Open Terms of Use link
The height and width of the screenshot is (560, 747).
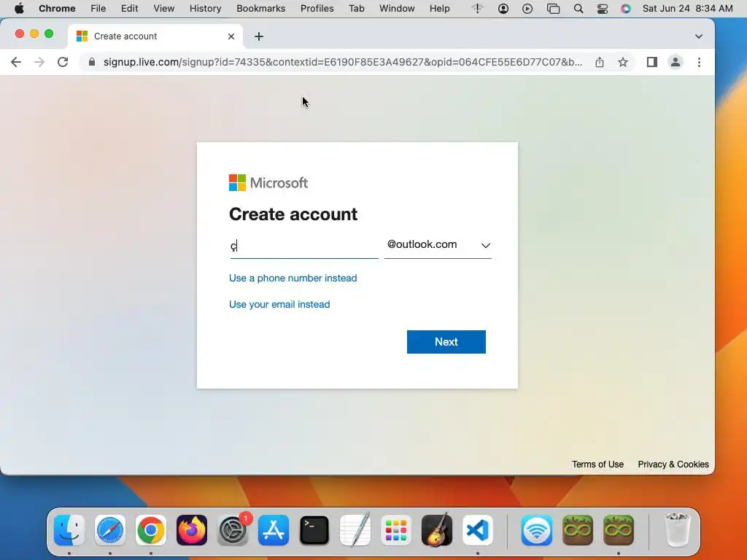597,464
